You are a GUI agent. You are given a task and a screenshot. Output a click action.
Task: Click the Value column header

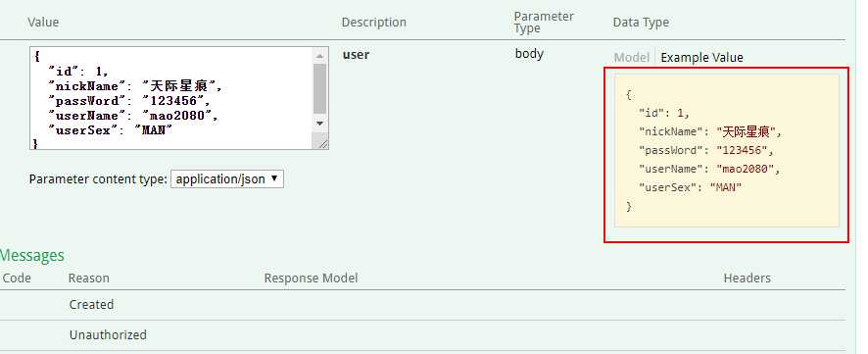[43, 23]
